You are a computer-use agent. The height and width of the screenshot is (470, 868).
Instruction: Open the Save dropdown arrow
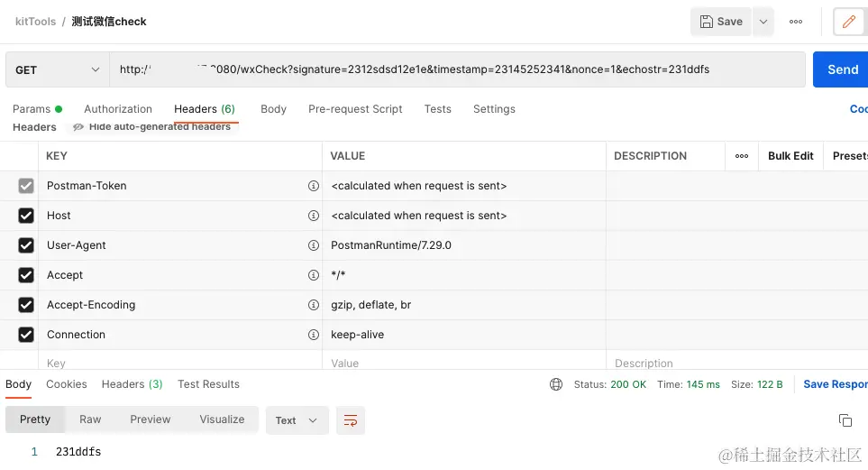763,22
